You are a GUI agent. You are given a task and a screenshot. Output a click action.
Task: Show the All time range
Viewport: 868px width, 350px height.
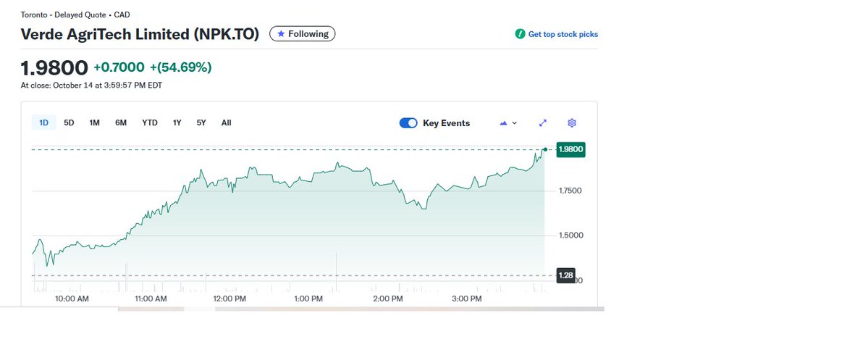227,123
